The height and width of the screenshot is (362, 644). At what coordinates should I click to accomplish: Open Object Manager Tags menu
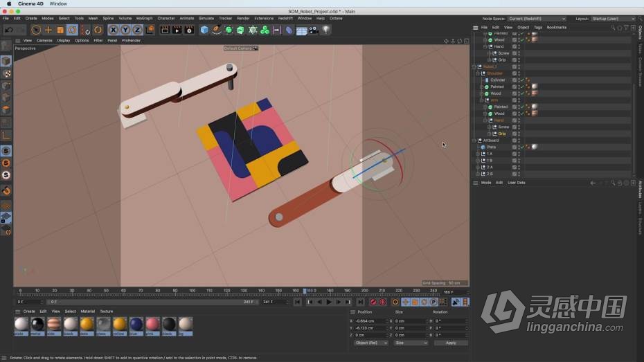click(x=538, y=28)
